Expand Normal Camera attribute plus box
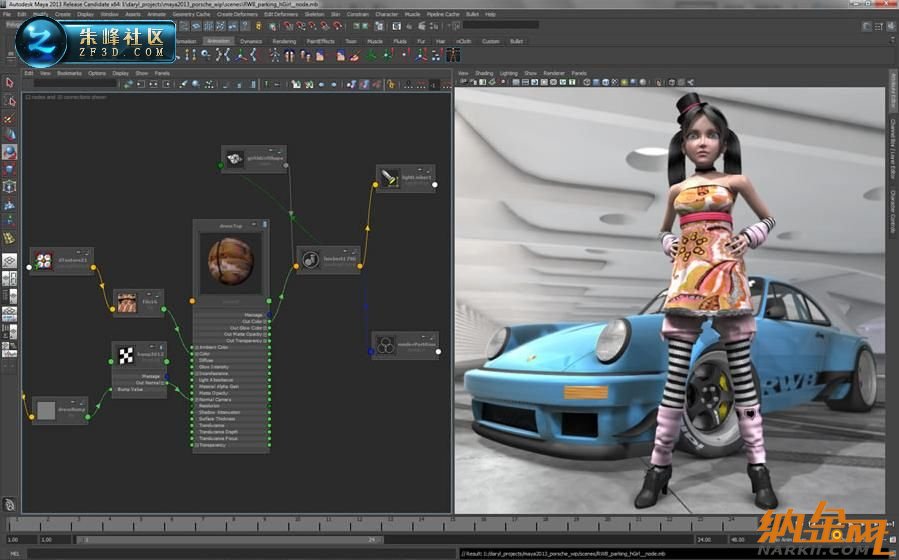Viewport: 899px width, 560px height. pyautogui.click(x=196, y=400)
